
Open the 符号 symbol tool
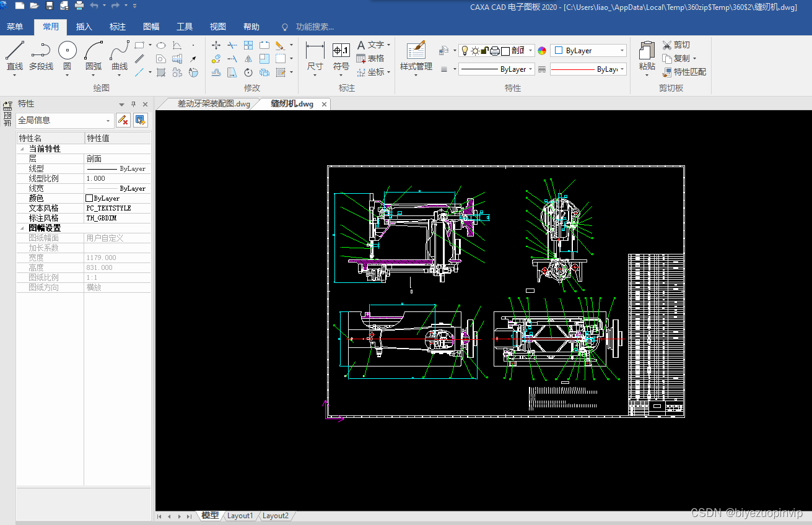[x=341, y=58]
